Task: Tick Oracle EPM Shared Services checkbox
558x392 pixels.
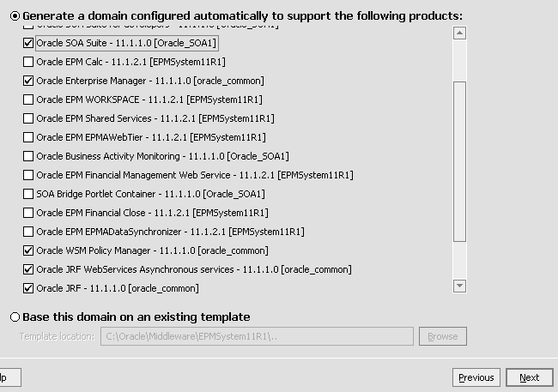Action: click(29, 118)
